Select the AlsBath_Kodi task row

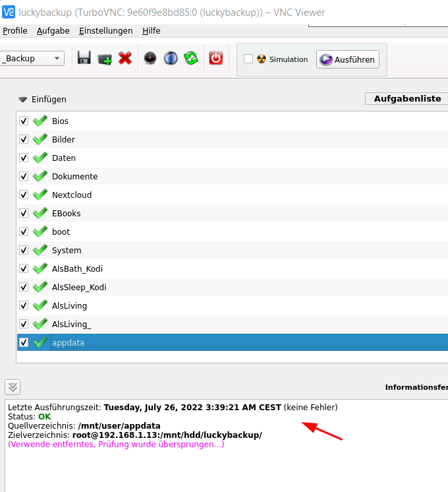click(x=233, y=268)
